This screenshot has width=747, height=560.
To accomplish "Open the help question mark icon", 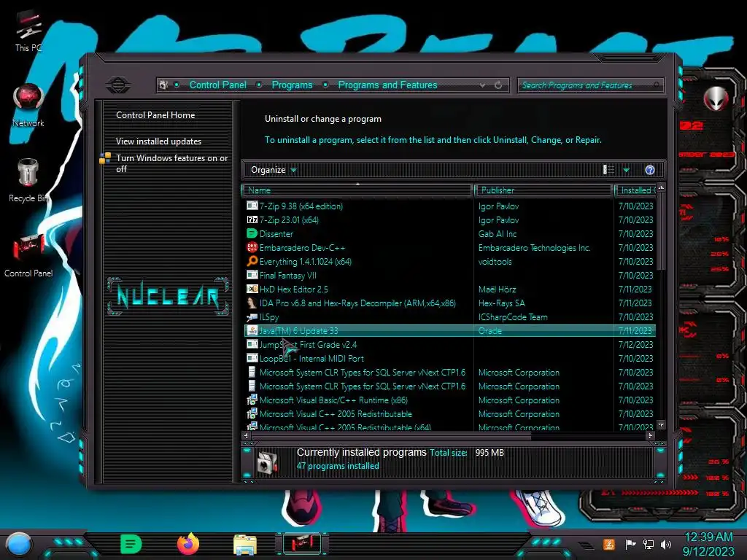I will [x=650, y=170].
